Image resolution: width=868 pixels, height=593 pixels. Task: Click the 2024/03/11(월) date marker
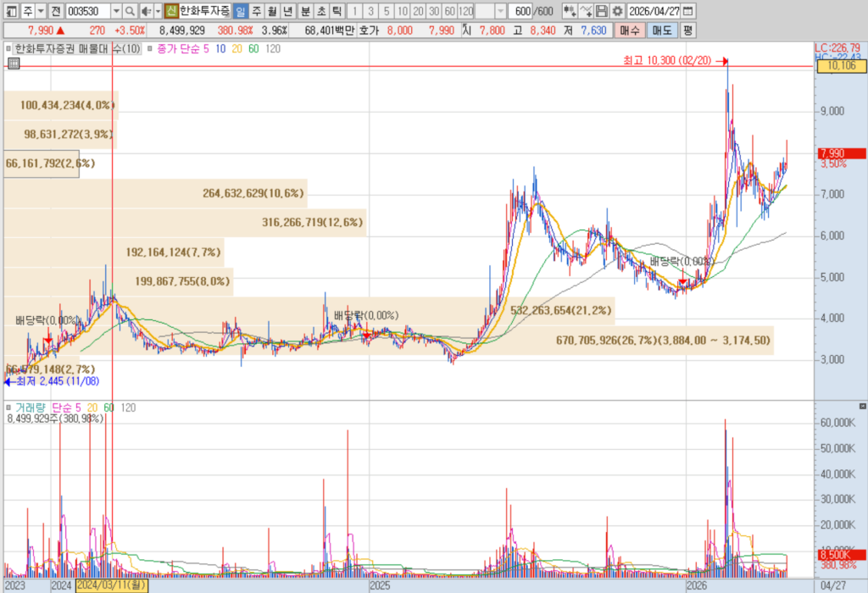click(x=113, y=585)
